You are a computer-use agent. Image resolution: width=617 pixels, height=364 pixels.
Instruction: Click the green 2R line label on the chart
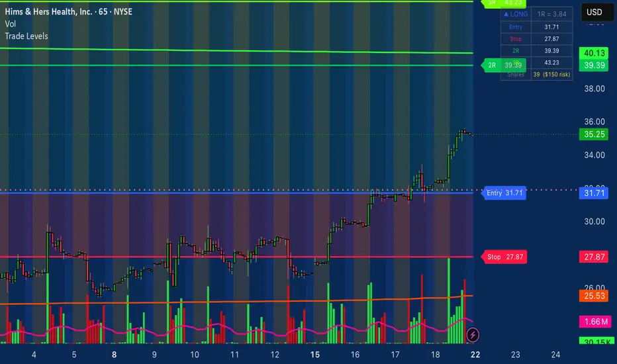[504, 66]
